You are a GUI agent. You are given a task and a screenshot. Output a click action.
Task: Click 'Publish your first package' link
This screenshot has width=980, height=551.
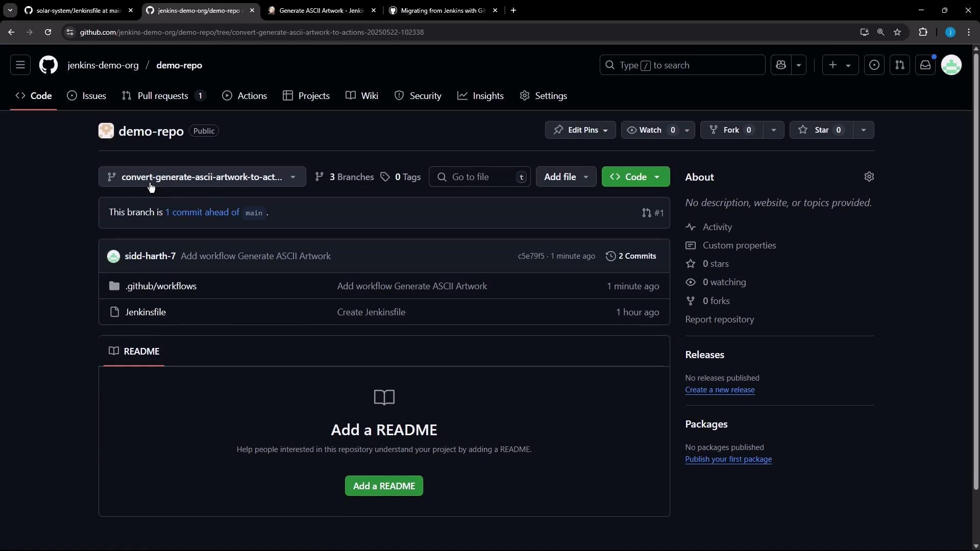click(x=728, y=459)
